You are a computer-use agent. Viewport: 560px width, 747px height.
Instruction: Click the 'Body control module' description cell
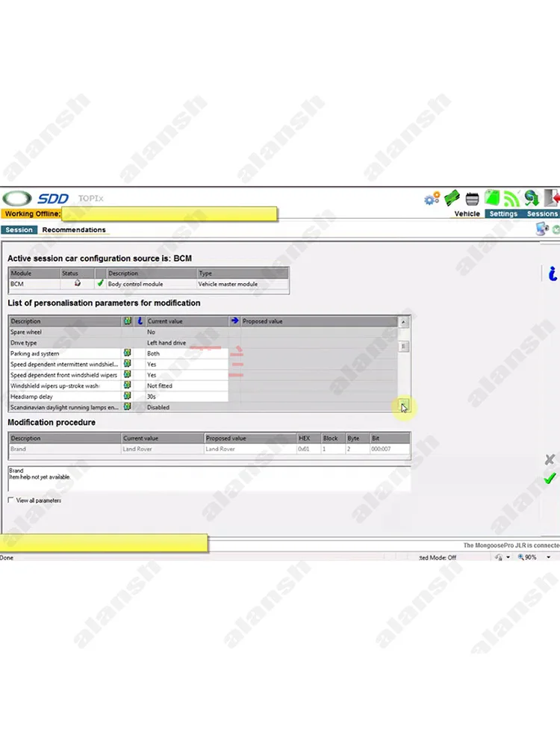(151, 284)
